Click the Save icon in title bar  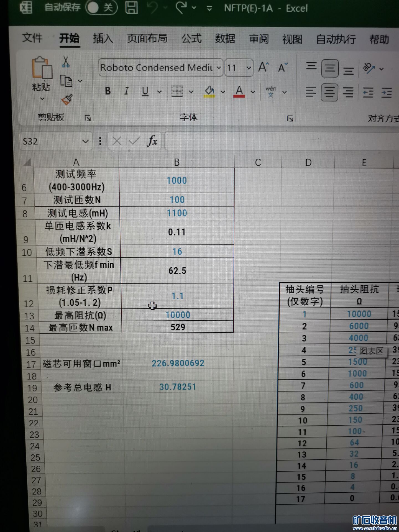132,7
